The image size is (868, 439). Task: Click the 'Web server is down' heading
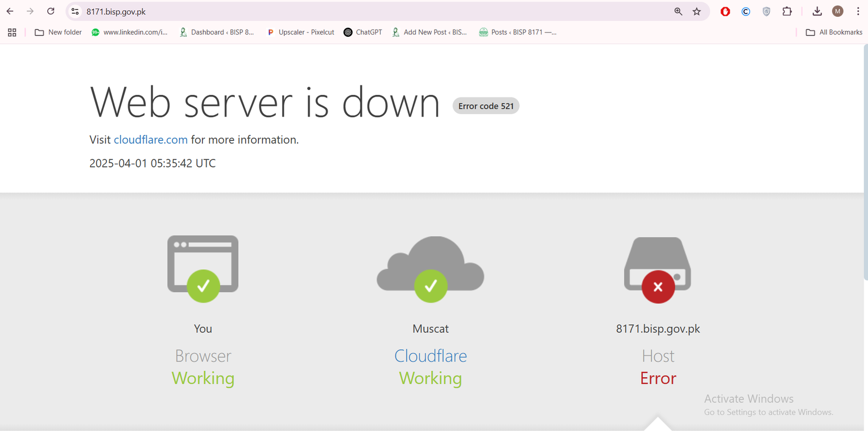click(x=265, y=102)
